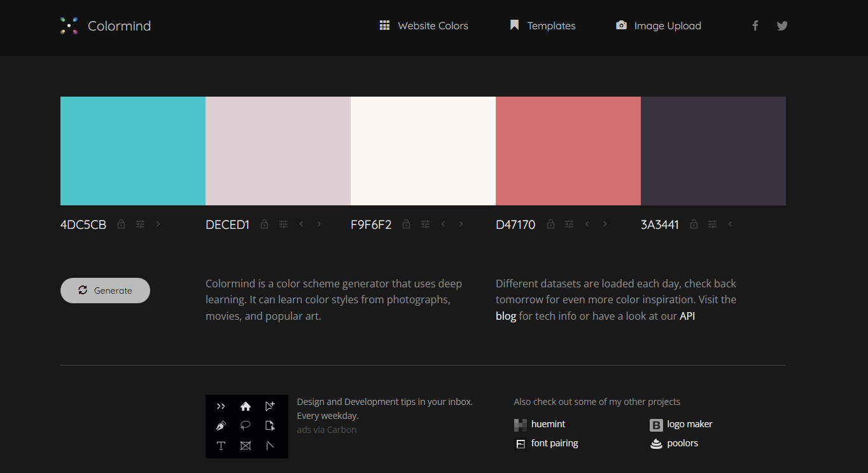Screen dimensions: 868x473
Task: Click the logo maker B icon
Action: pos(656,424)
